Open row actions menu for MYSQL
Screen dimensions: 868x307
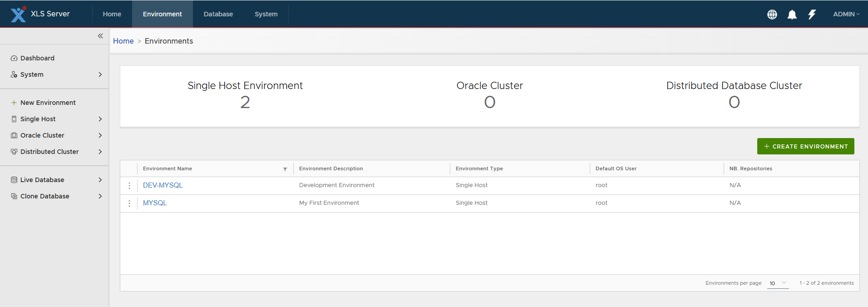click(129, 203)
